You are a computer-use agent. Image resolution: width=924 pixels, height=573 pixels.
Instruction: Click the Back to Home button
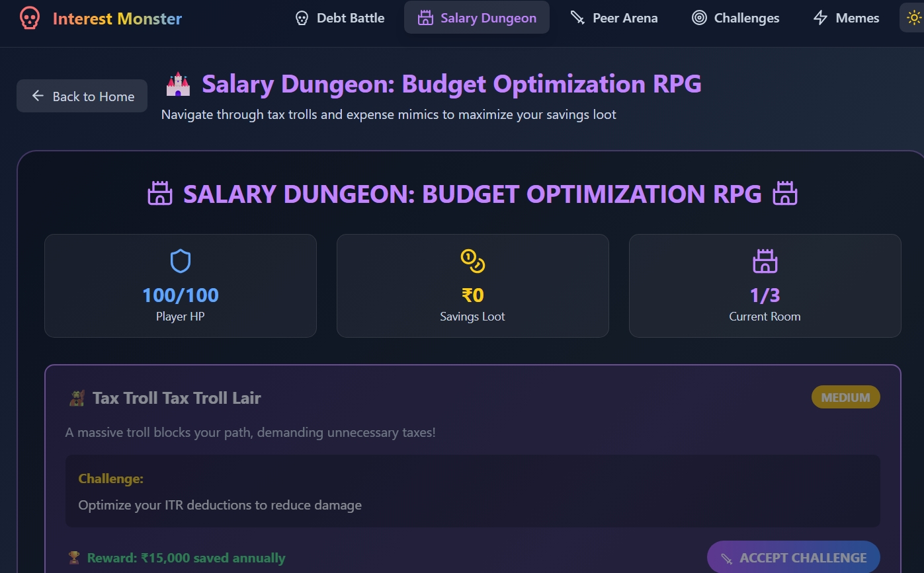(x=82, y=96)
